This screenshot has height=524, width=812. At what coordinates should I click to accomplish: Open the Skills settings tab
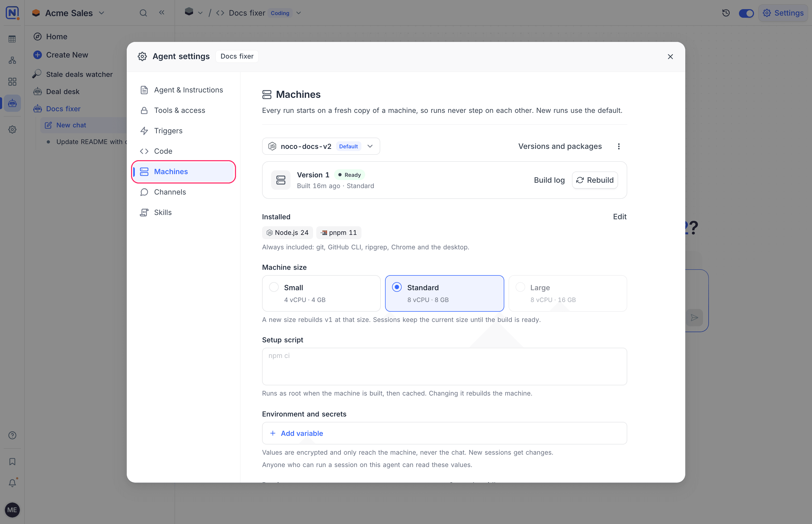coord(184,212)
